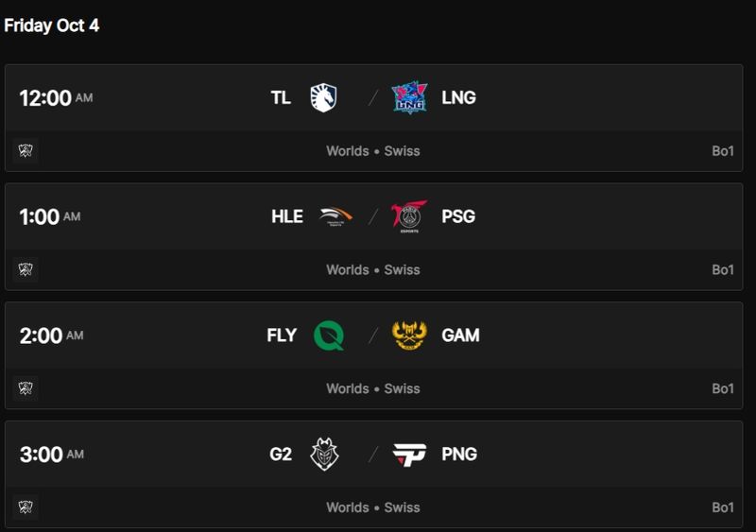Click the 1:00 AM match time

coord(49,217)
